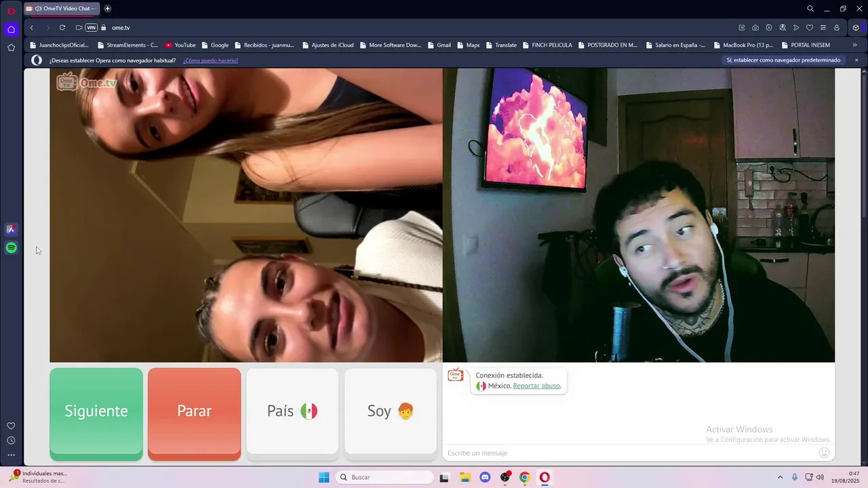Open the Ajustes de iCloud bookmark
The width and height of the screenshot is (868, 488).
click(328, 45)
